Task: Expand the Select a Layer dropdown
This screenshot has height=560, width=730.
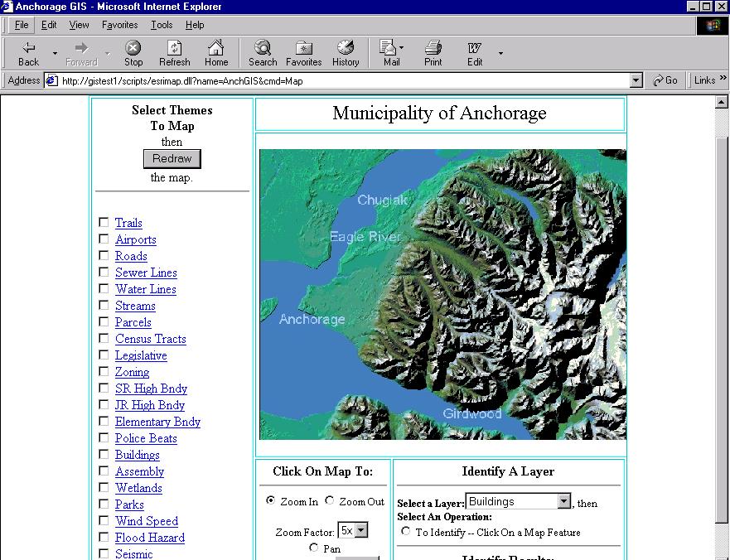Action: 563,501
